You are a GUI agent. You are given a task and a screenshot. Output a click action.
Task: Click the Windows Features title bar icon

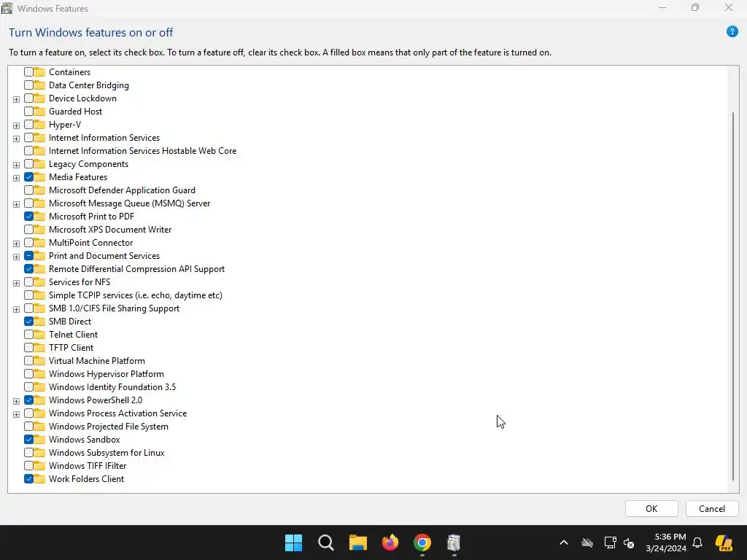pyautogui.click(x=7, y=8)
